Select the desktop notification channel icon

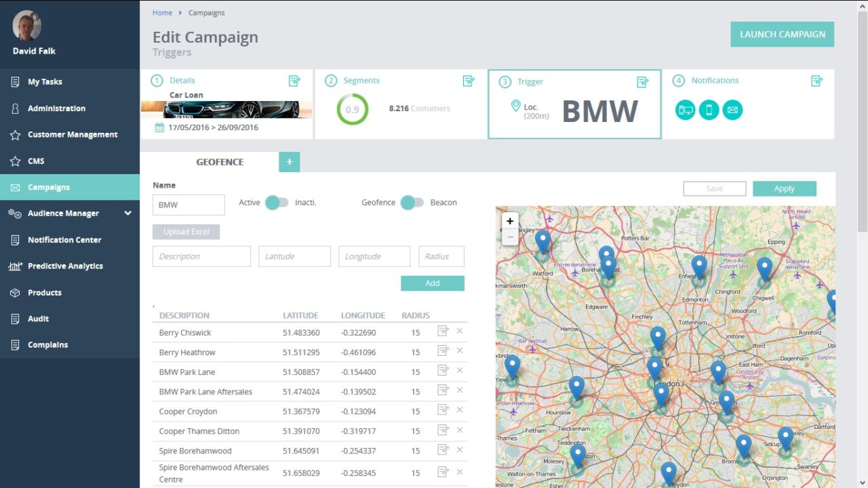pos(686,110)
